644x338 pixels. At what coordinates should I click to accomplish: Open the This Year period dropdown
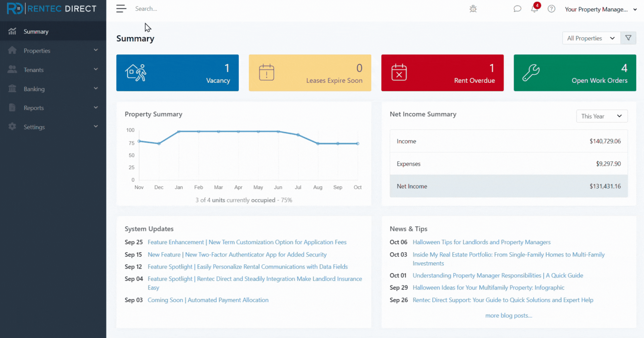coord(601,116)
